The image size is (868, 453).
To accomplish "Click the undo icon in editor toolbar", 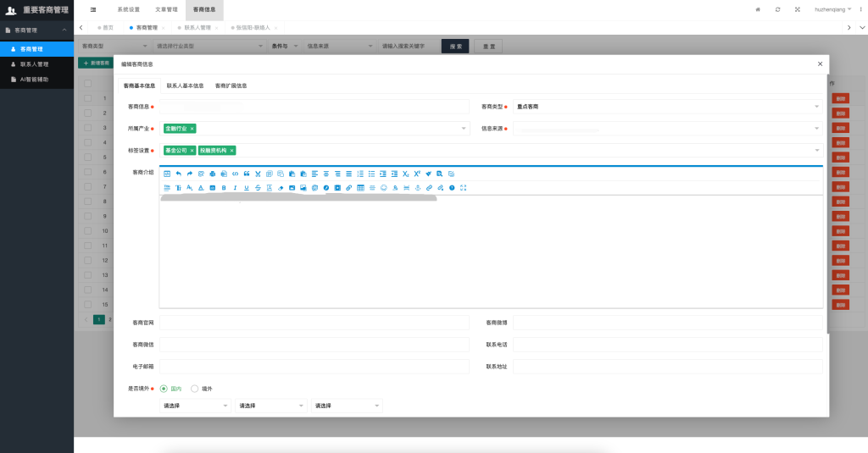I will [x=178, y=174].
